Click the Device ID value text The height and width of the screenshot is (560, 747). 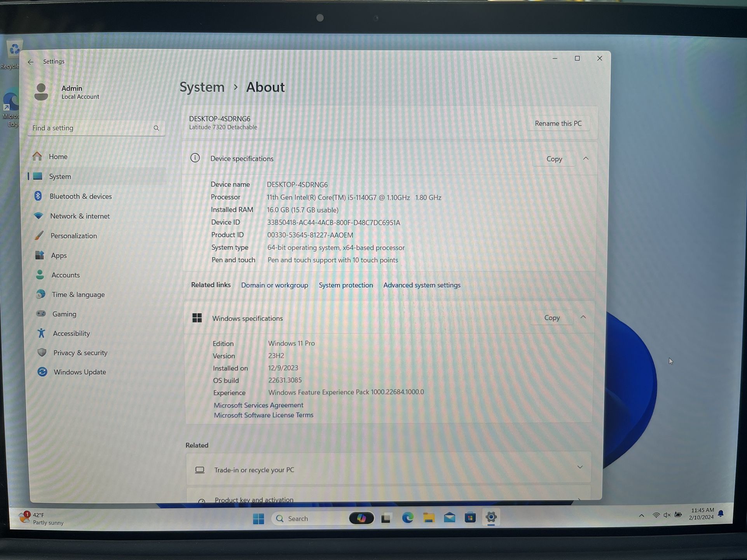(x=333, y=223)
